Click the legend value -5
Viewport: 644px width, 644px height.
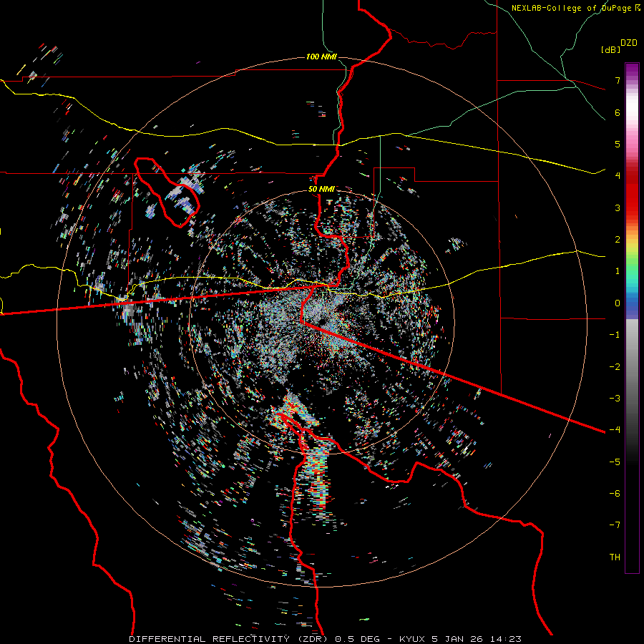point(615,462)
